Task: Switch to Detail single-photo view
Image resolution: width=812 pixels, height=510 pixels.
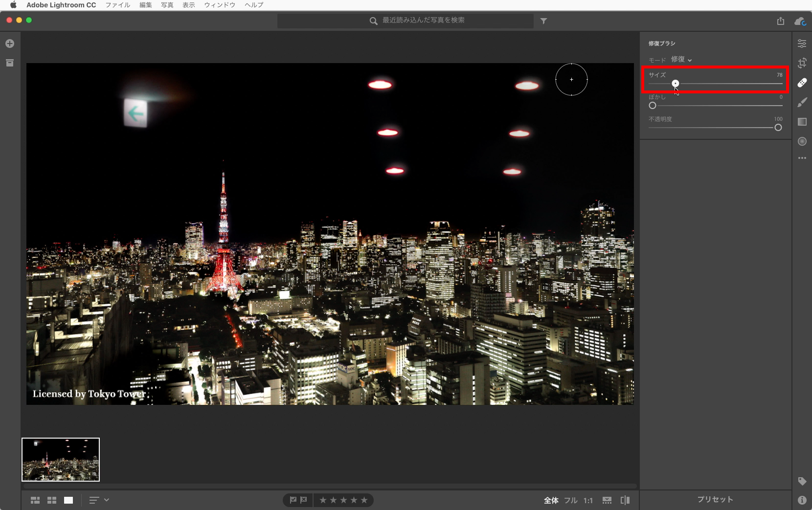Action: pyautogui.click(x=68, y=500)
